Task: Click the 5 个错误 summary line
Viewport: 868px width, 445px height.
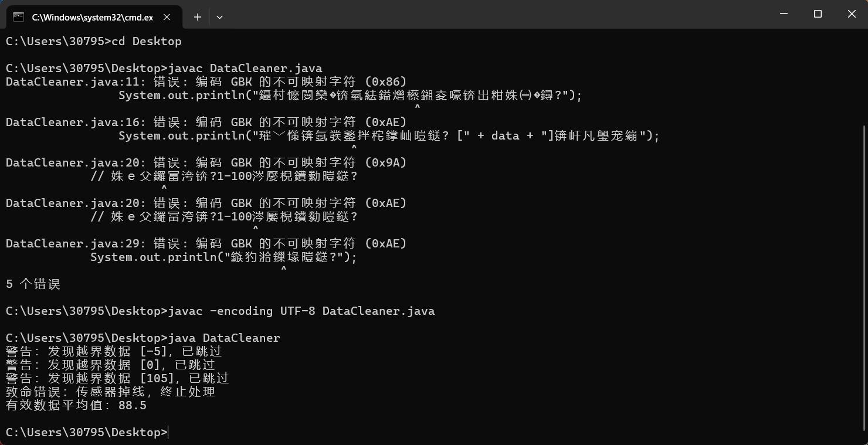Action: tap(33, 284)
